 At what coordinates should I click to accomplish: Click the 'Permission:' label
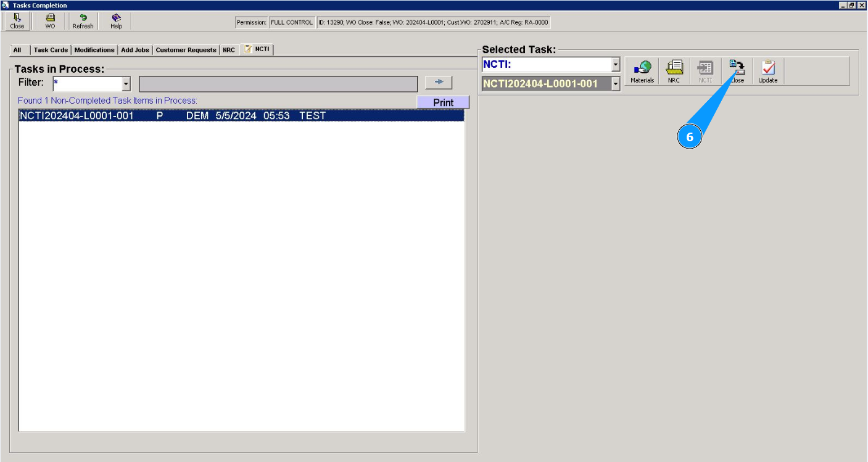pos(251,22)
